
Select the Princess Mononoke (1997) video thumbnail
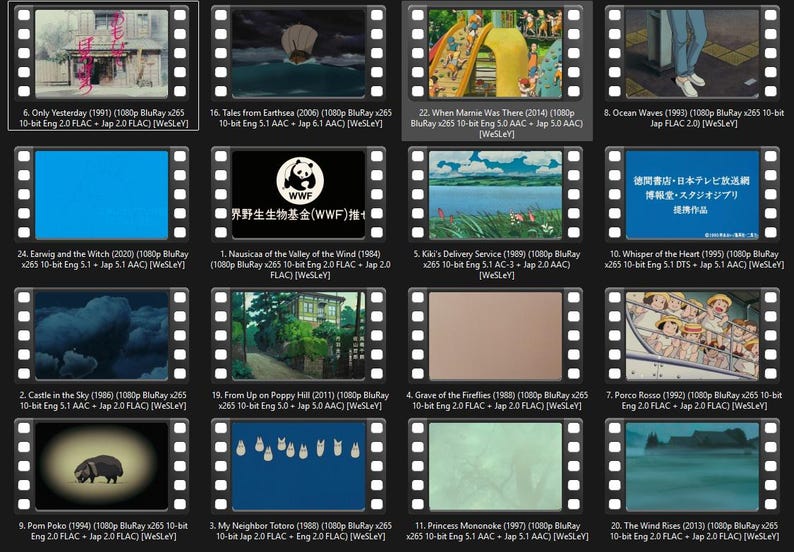pos(495,466)
